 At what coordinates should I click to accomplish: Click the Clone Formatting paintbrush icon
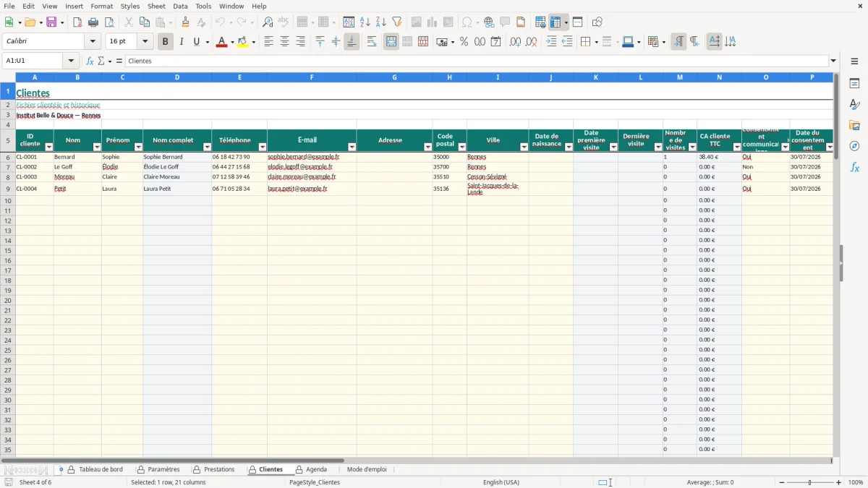(x=185, y=22)
